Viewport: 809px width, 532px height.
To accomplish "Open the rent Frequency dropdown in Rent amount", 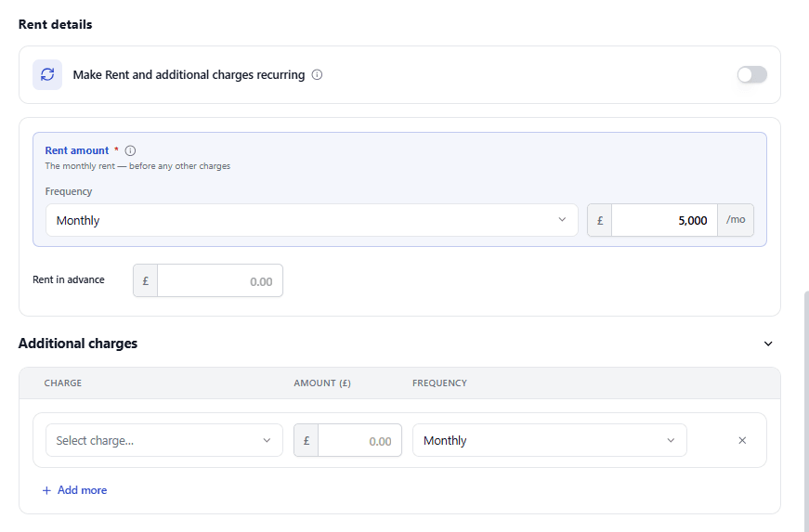I will tap(312, 220).
